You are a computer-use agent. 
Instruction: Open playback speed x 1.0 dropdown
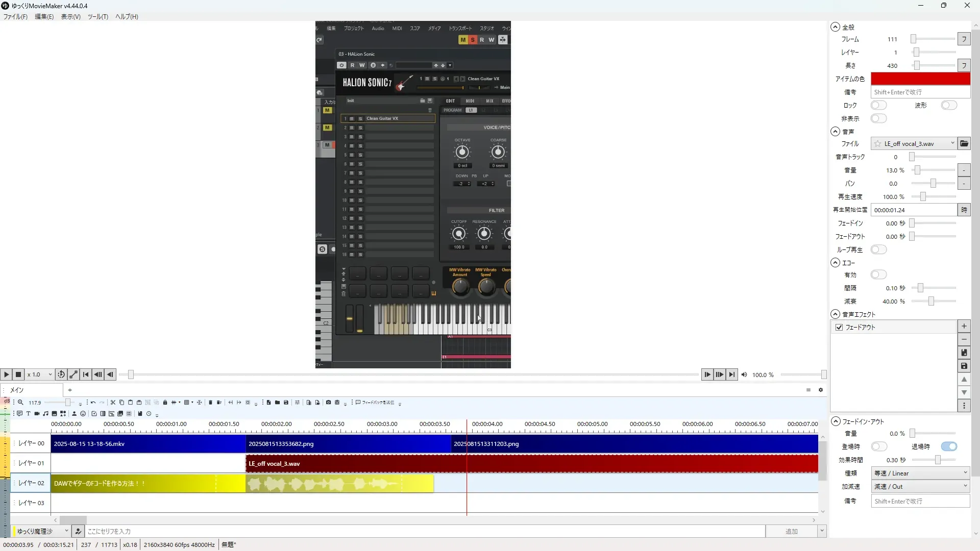40,374
